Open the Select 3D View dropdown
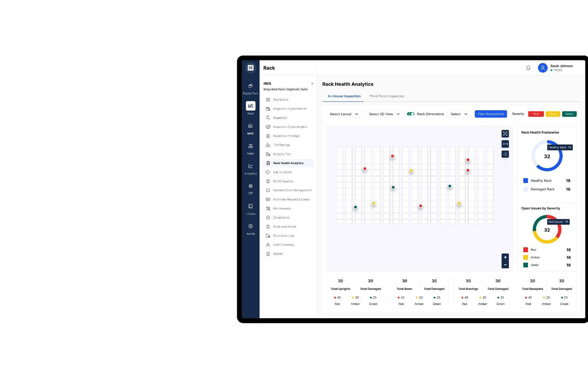This screenshot has width=588, height=371. (x=384, y=114)
